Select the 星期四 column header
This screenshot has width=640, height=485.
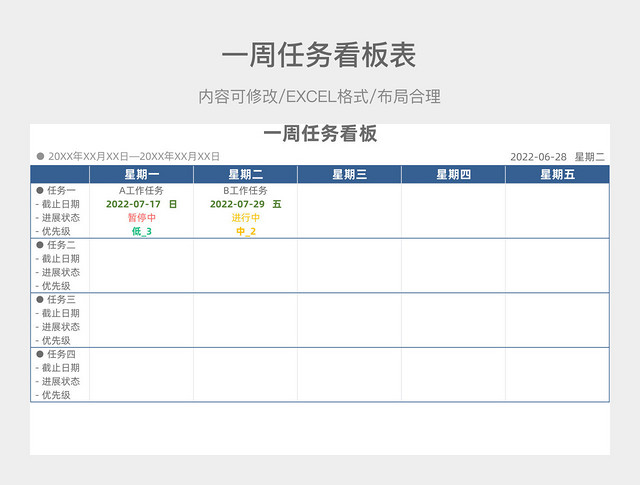[x=453, y=175]
